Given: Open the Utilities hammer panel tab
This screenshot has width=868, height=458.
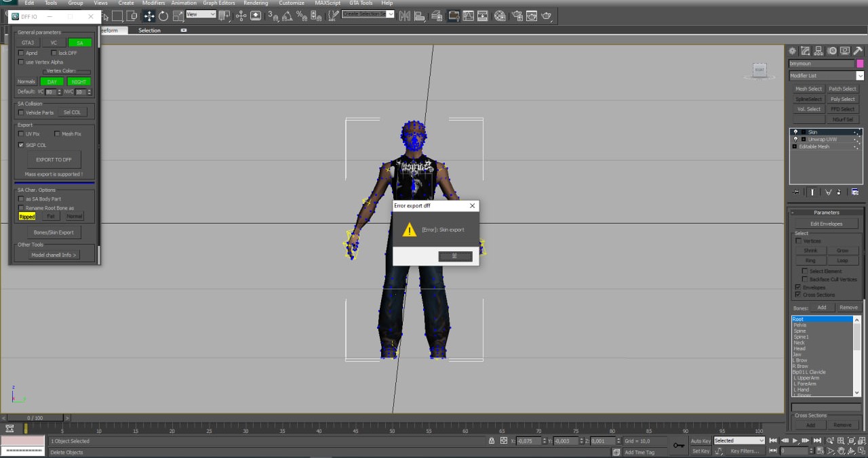Looking at the screenshot, I should pyautogui.click(x=858, y=51).
